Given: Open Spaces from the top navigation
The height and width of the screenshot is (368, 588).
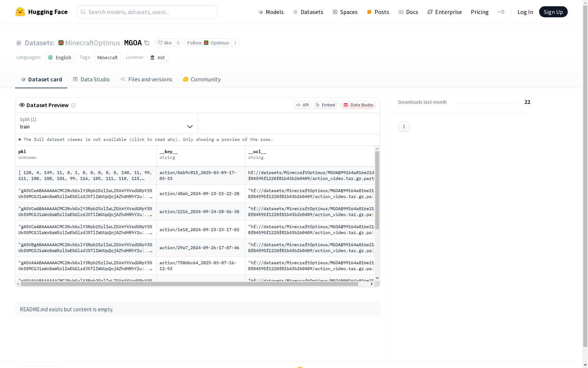Looking at the screenshot, I should [x=345, y=12].
